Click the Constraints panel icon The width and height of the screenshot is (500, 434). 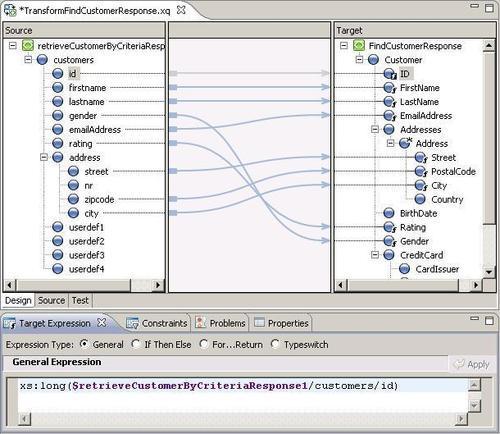tap(132, 323)
